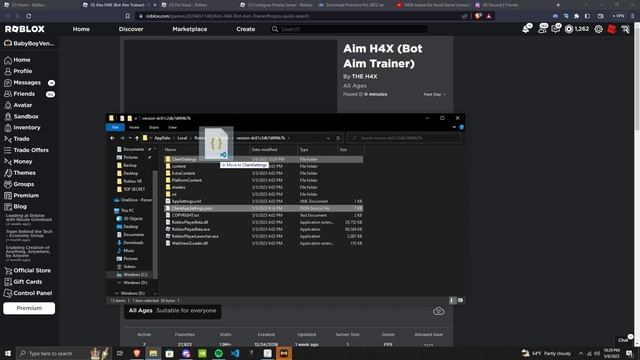This screenshot has height=360, width=640.
Task: Sort by Type column
Action: pyautogui.click(x=304, y=149)
